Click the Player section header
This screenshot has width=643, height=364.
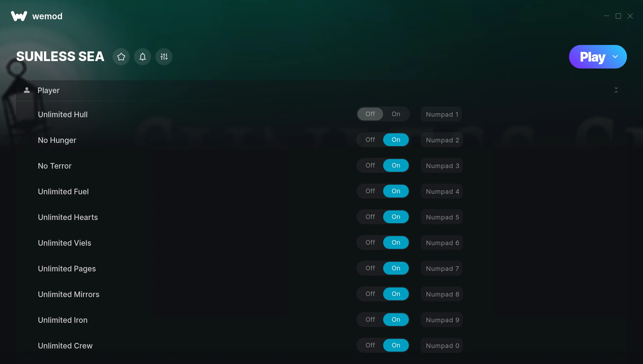pos(322,90)
